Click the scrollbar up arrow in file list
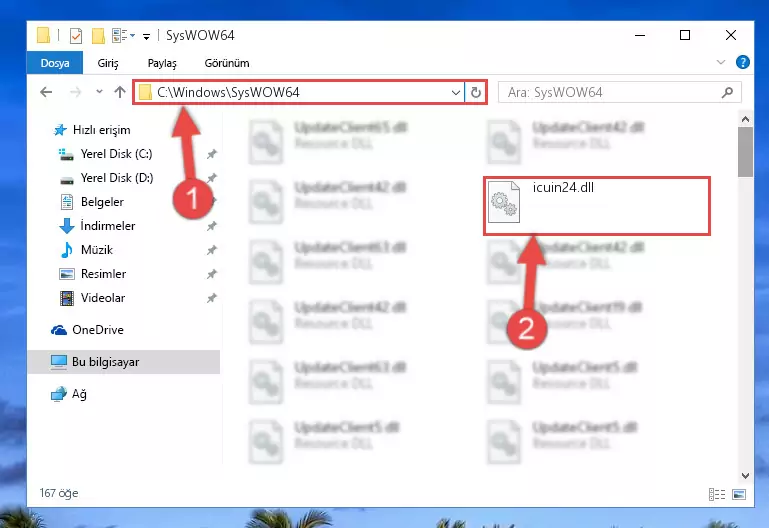This screenshot has width=769, height=528. 745,119
